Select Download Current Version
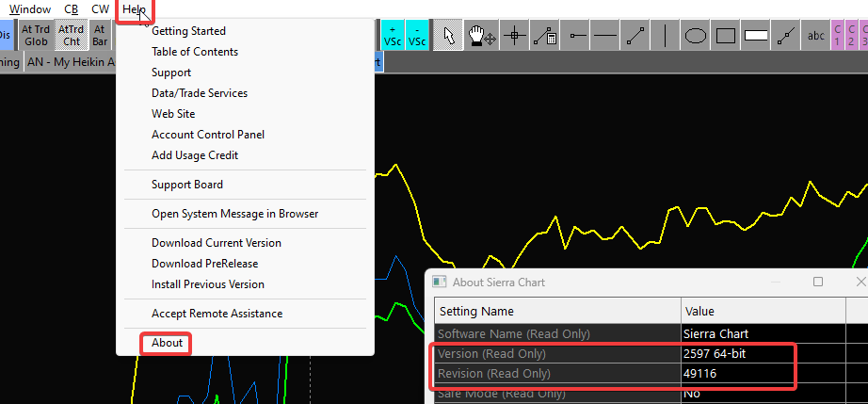Screen dimensions: 868x404 [x=217, y=243]
